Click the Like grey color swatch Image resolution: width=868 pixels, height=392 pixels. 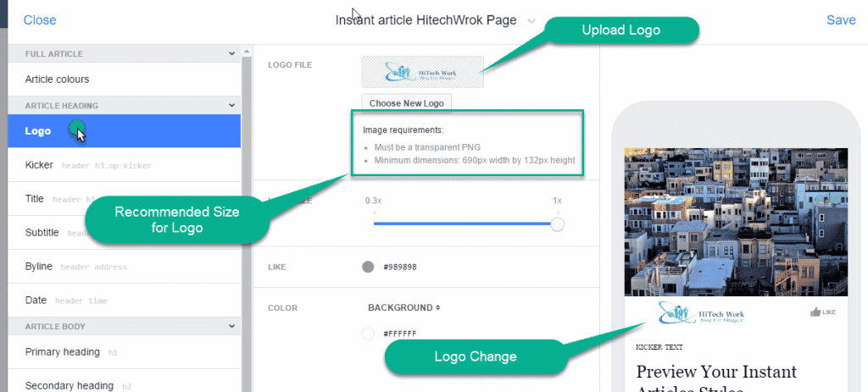[368, 267]
